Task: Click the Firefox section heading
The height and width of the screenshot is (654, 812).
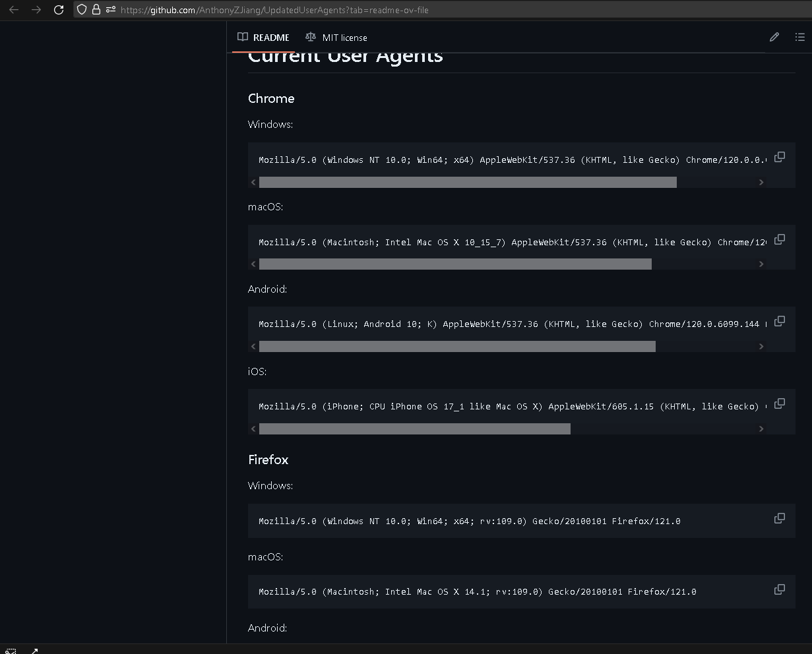Action: click(268, 460)
